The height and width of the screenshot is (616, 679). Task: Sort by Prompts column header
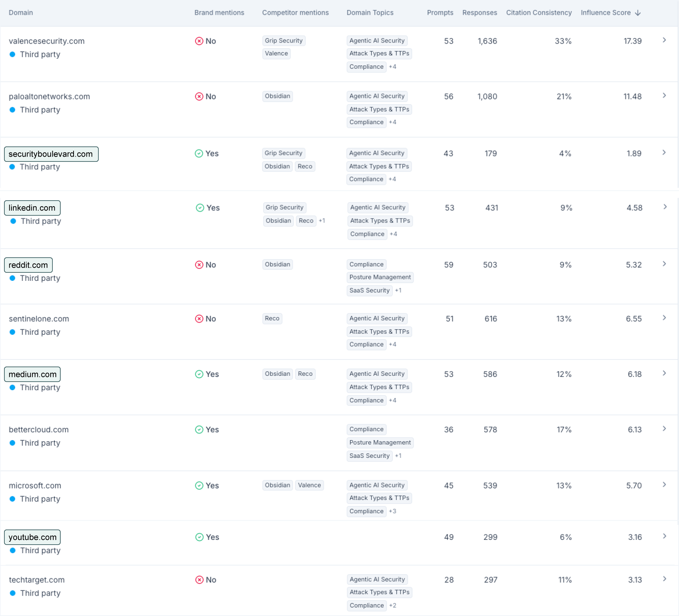coord(440,13)
